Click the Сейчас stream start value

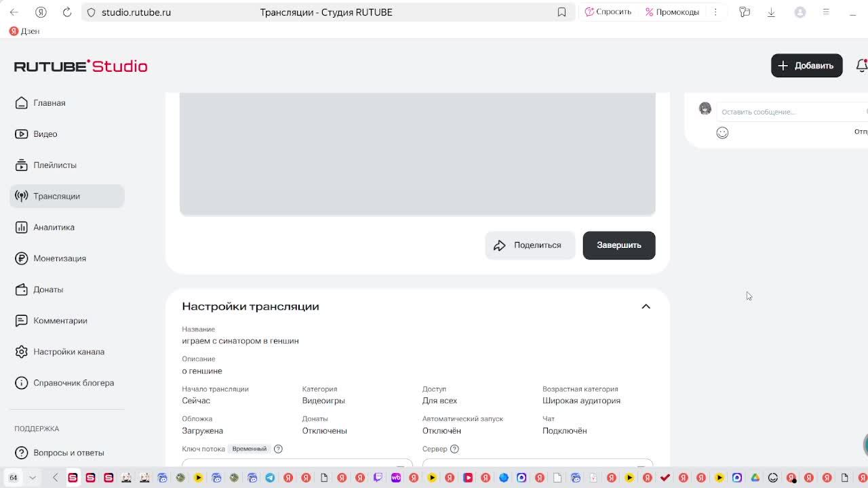pos(196,401)
